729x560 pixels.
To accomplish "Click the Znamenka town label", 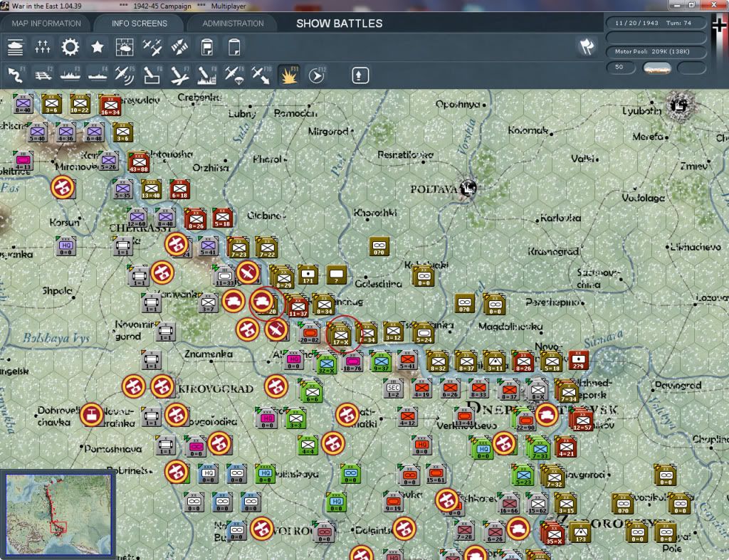I will 209,354.
